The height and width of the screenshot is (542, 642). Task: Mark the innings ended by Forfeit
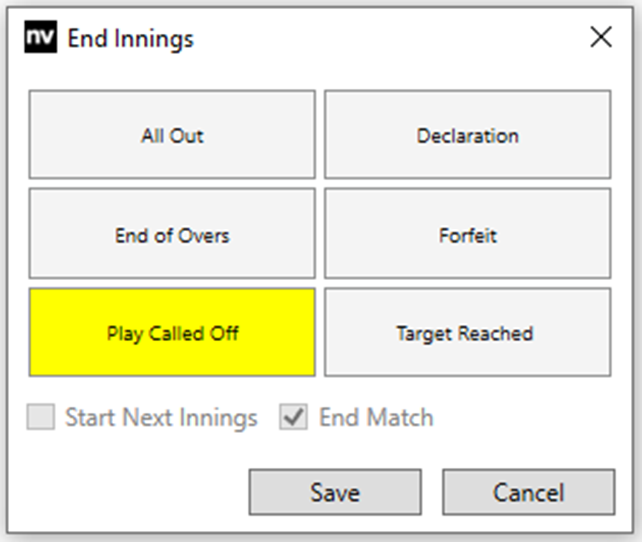[x=467, y=236]
